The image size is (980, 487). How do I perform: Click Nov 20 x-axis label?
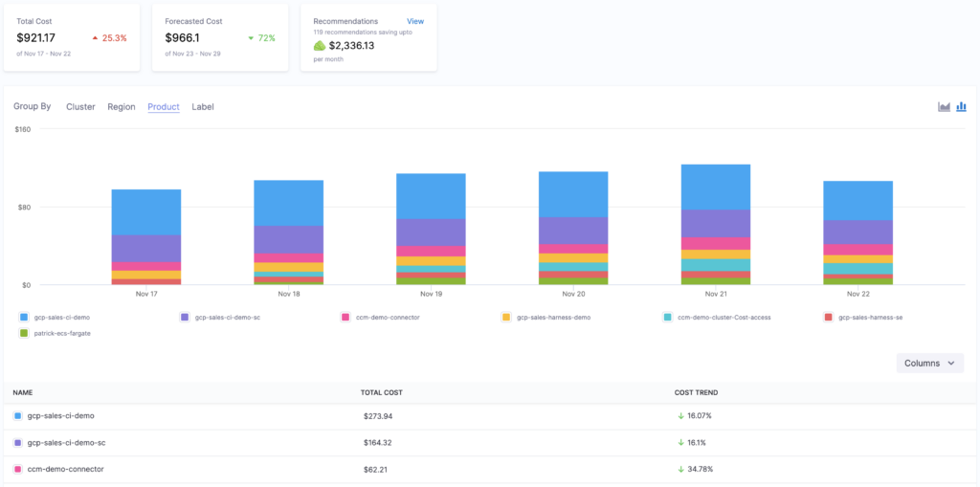point(573,294)
